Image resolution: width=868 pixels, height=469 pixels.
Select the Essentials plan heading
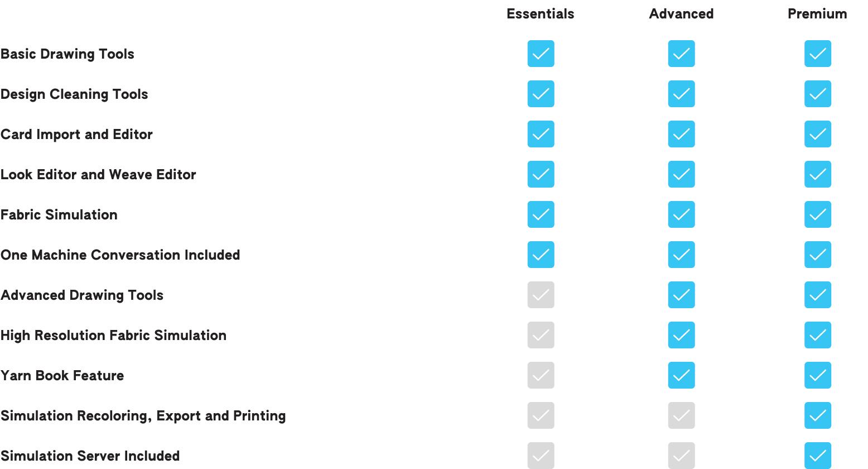[x=540, y=14]
